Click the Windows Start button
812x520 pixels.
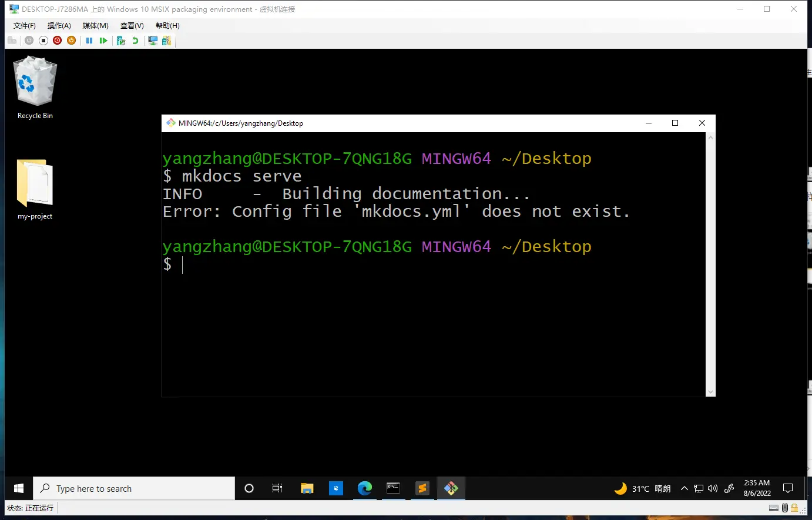[19, 488]
